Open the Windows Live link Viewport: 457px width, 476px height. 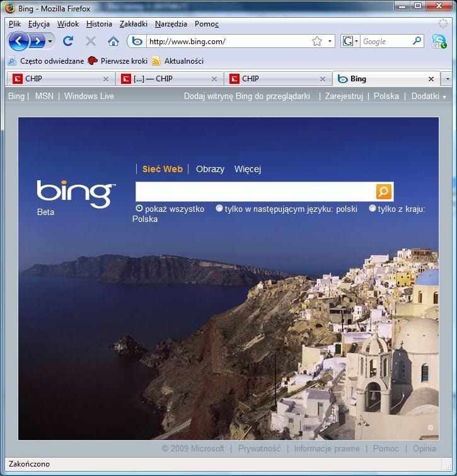pos(90,96)
